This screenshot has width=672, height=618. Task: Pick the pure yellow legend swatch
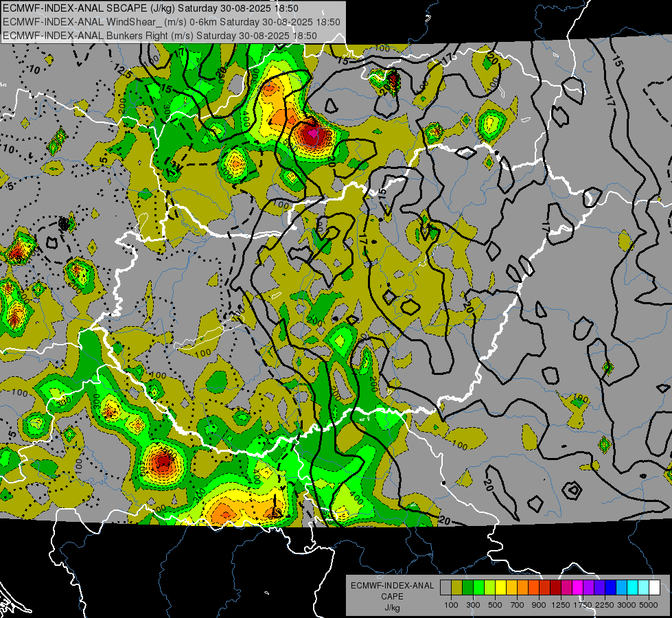tap(500, 588)
